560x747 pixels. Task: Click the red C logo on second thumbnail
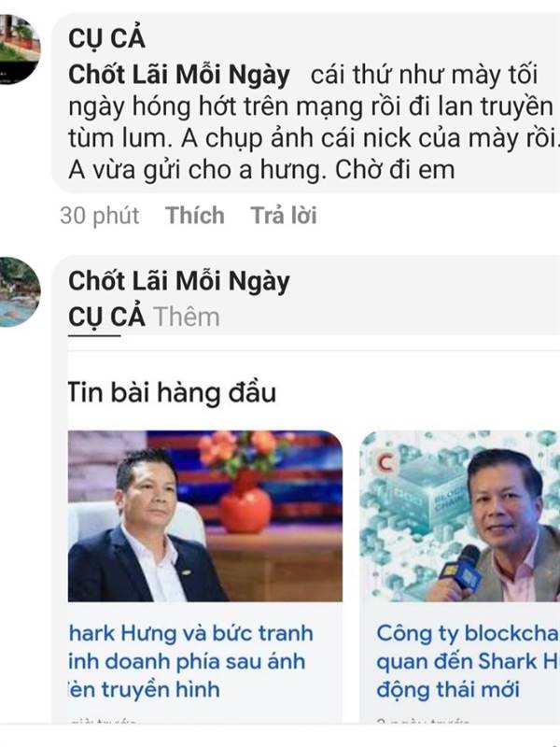tap(385, 461)
